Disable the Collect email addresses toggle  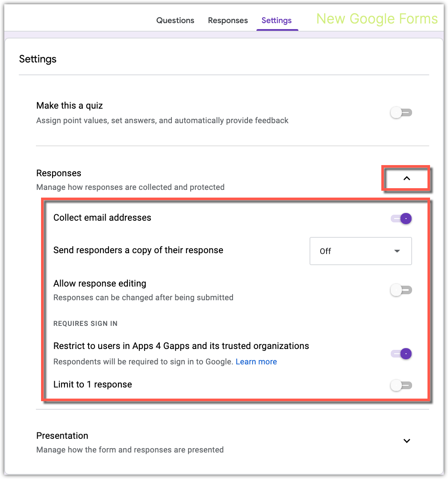401,218
